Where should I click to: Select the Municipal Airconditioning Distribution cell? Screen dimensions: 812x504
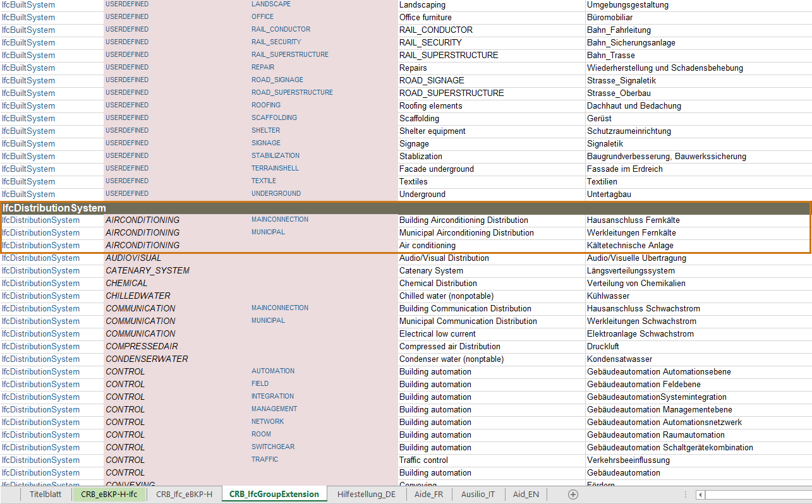tap(491, 232)
